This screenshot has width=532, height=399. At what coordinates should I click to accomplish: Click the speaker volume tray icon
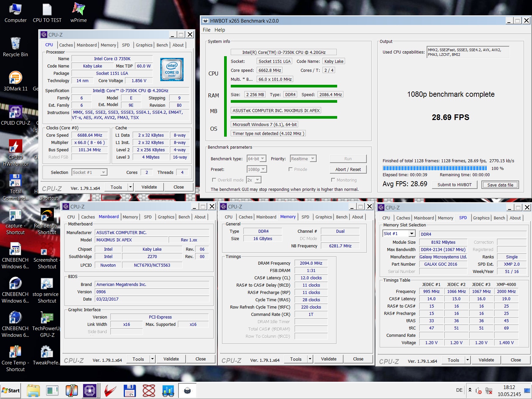coord(478,391)
